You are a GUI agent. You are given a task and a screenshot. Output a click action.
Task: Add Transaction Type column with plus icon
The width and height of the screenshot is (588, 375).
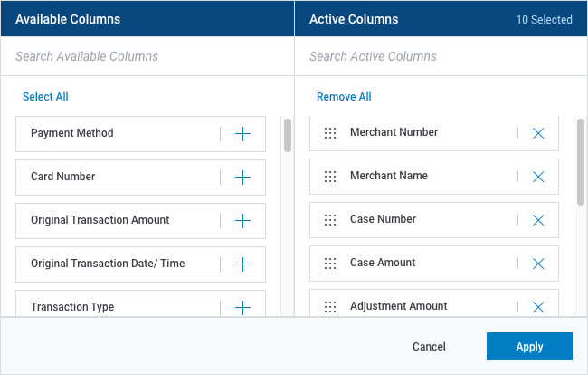tap(242, 307)
